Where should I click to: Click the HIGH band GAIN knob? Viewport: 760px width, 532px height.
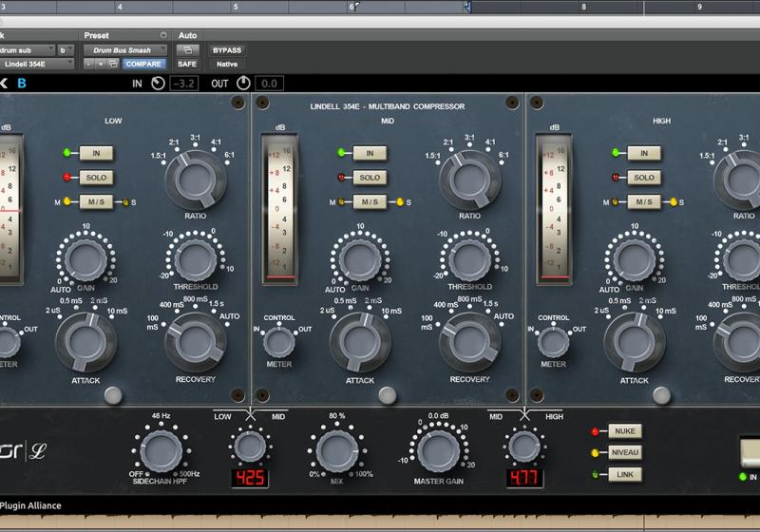click(635, 259)
